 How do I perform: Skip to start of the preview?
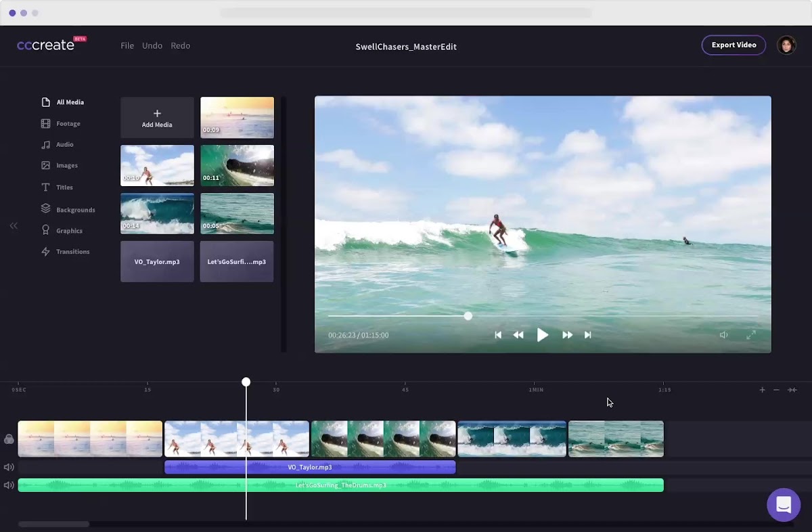coord(498,335)
